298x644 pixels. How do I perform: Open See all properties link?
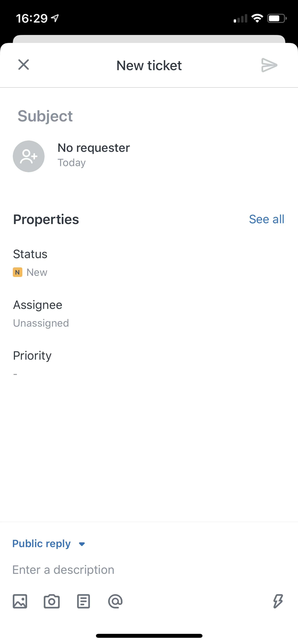tap(267, 219)
